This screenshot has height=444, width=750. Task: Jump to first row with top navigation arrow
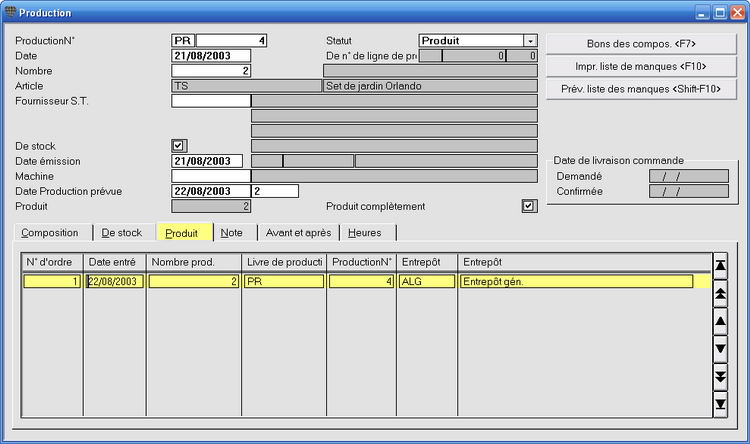coord(720,266)
